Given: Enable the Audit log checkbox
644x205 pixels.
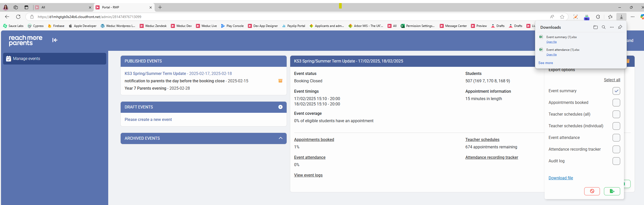Looking at the screenshot, I should click(616, 161).
